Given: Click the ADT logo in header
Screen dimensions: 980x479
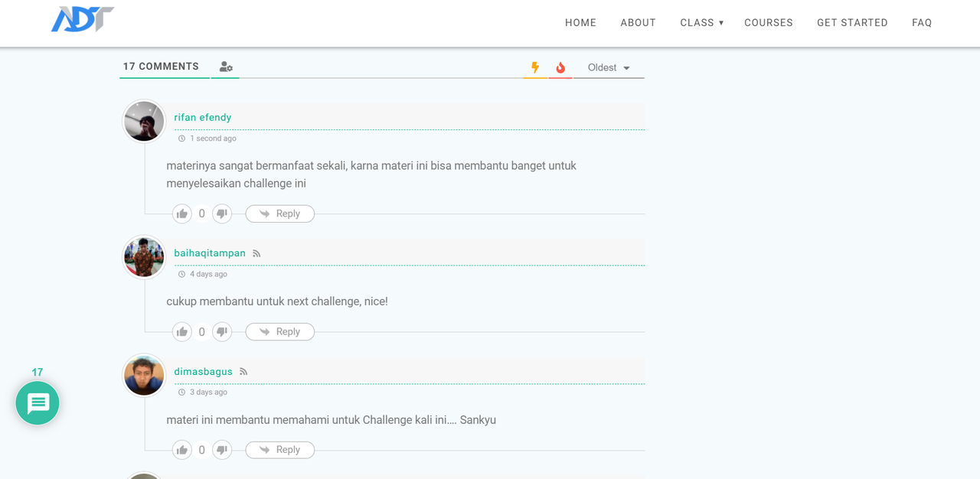Looking at the screenshot, I should coord(83,19).
